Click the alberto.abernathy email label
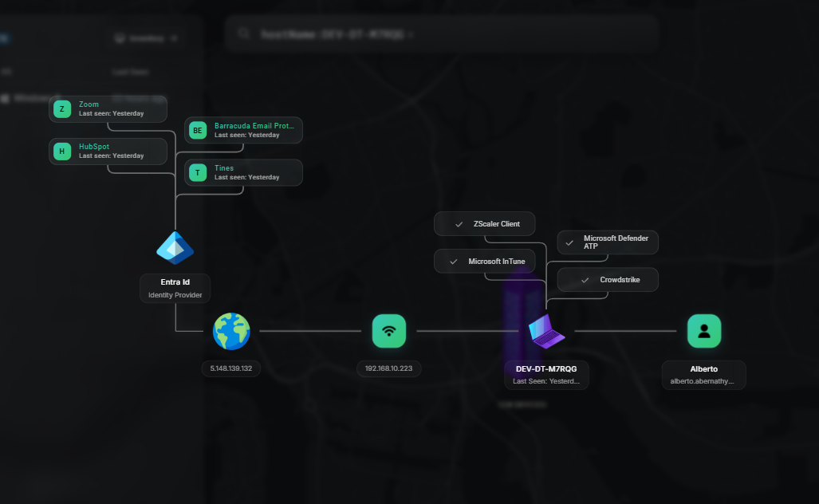Screen dimensions: 819x504 click(x=703, y=381)
